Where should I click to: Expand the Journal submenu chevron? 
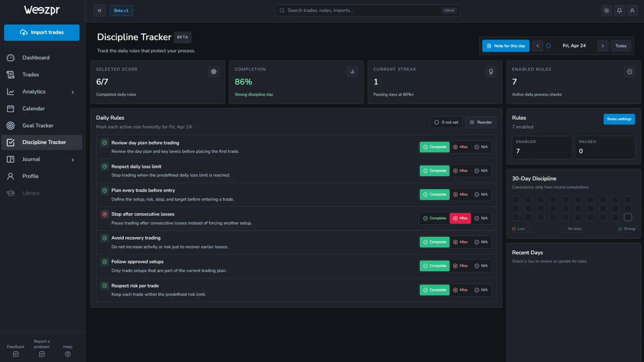click(73, 160)
